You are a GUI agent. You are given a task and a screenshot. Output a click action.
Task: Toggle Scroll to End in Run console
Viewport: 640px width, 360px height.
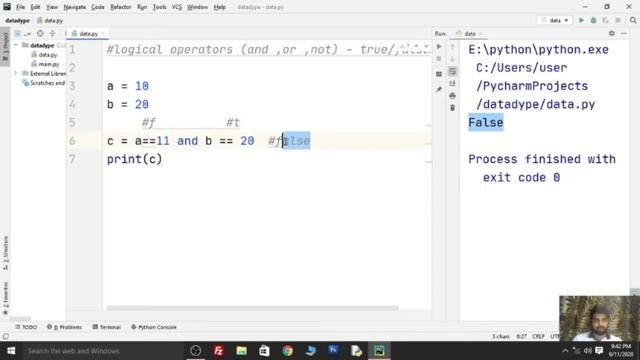coord(452,83)
